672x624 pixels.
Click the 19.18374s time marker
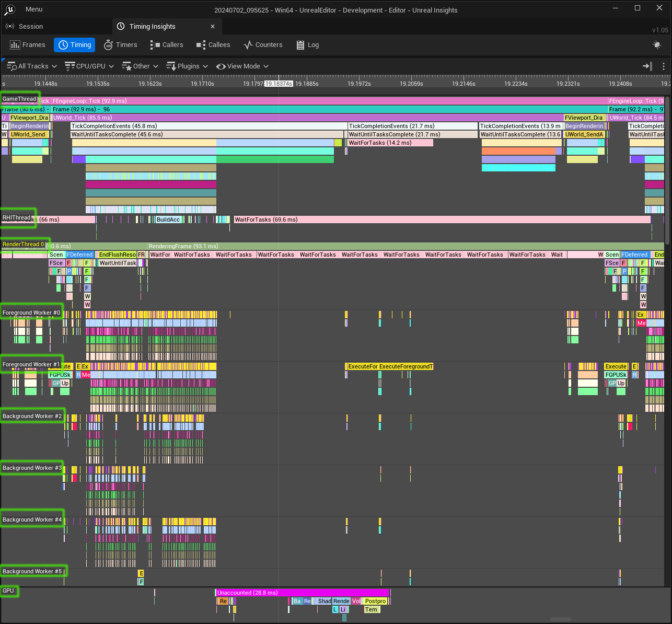279,84
